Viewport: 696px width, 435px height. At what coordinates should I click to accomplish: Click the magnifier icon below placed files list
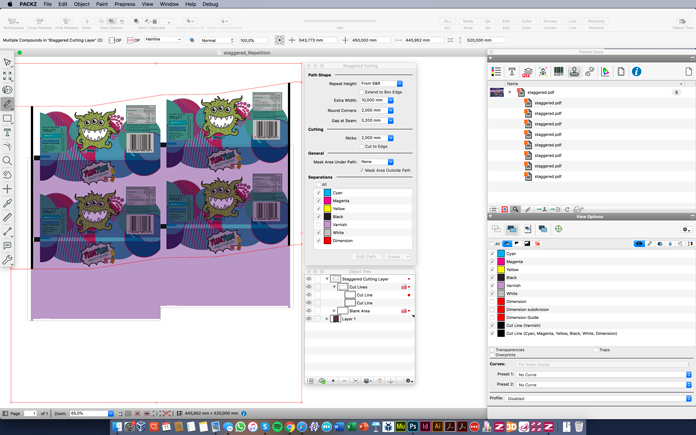tap(515, 209)
